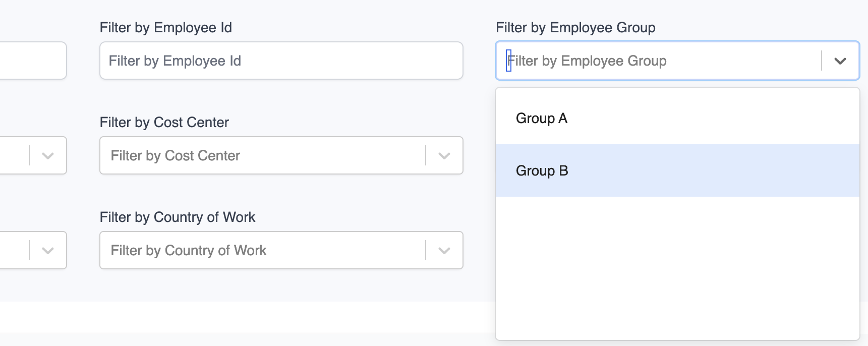
Task: Click the 'Filter by Employee Group' heading label
Action: [x=575, y=28]
